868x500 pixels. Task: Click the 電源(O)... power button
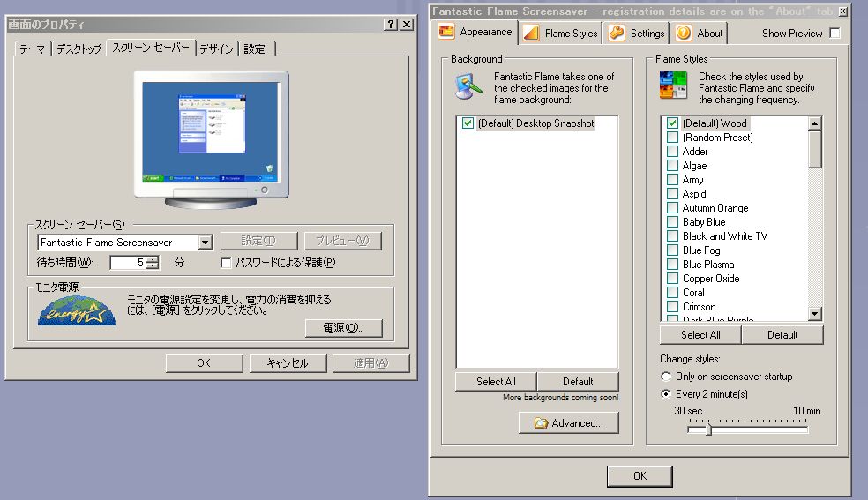pos(344,328)
